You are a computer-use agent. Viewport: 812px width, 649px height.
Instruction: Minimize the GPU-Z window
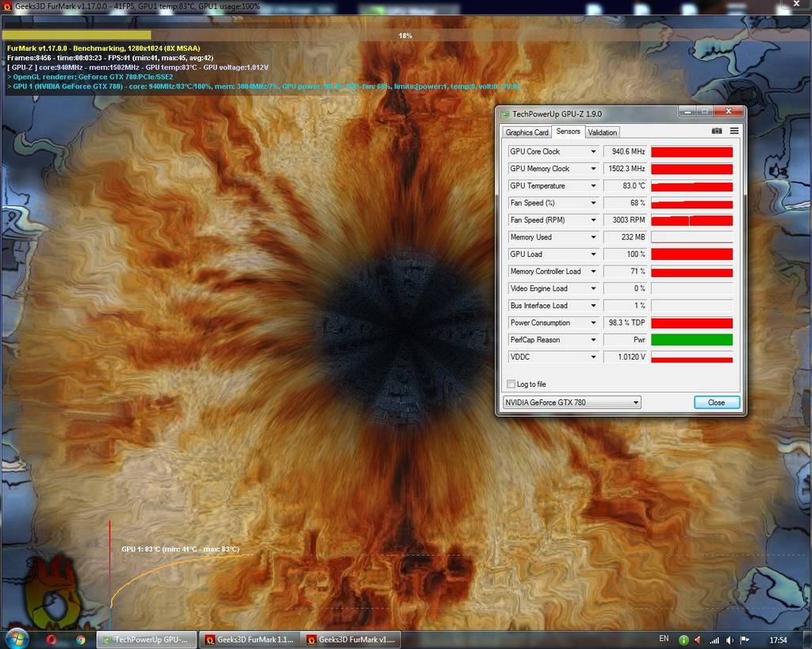pyautogui.click(x=688, y=111)
